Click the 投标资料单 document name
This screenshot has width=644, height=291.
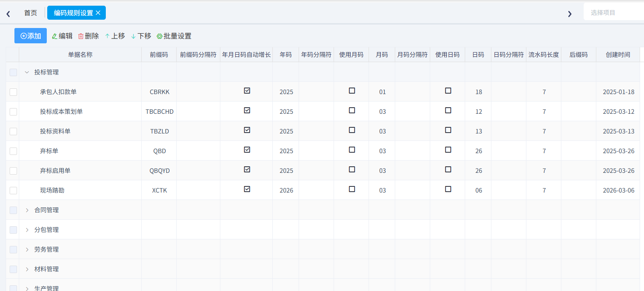tap(55, 131)
